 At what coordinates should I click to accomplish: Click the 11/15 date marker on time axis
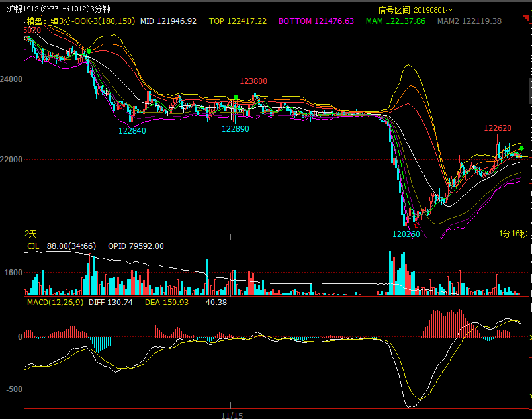click(x=232, y=414)
